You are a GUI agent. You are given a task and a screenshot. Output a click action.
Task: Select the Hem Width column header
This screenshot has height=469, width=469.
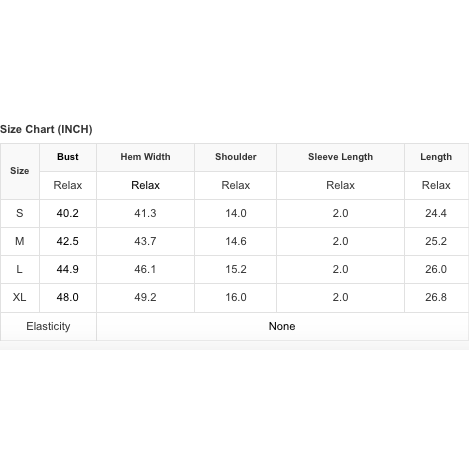coord(145,157)
